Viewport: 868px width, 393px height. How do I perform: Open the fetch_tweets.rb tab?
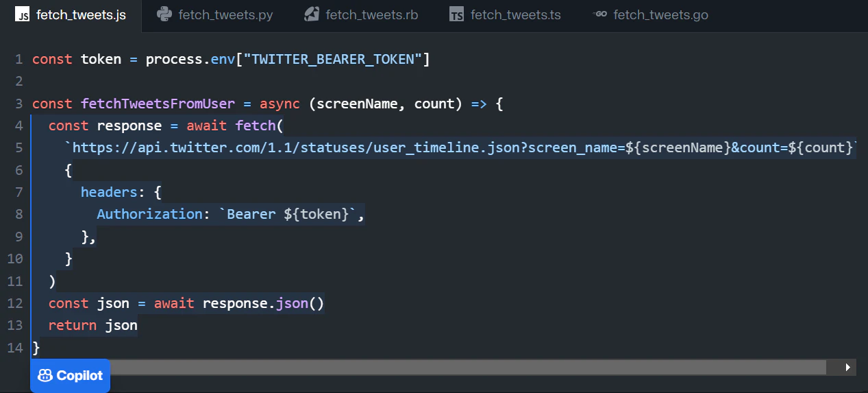362,15
